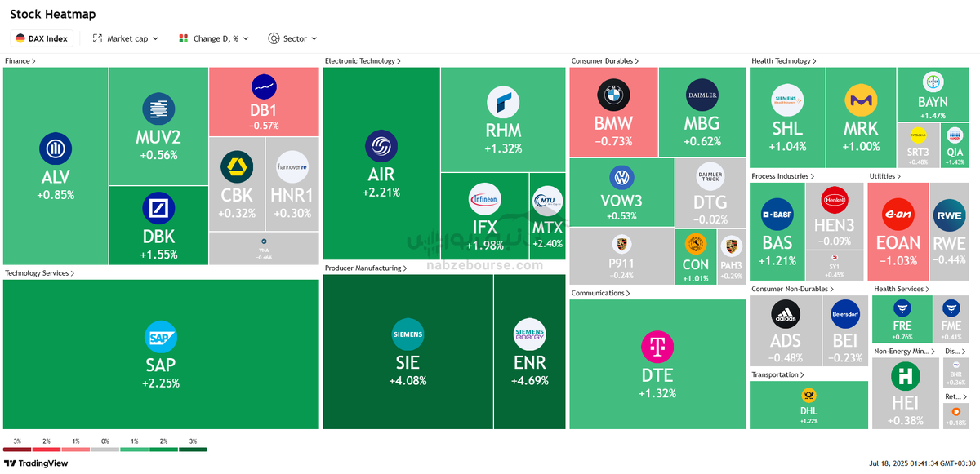Screen dimensions: 980x474
Task: Click the Volkswagen VOW3 logo
Action: point(622,179)
